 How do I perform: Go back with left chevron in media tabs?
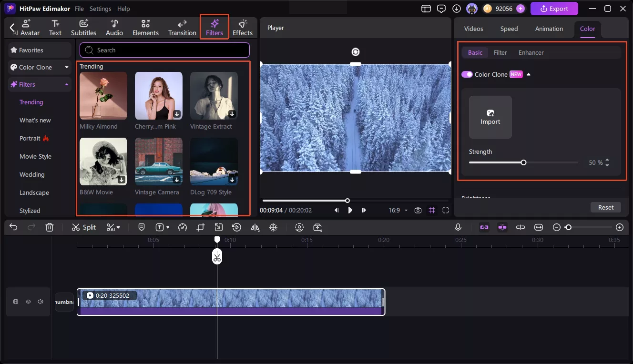(x=12, y=28)
